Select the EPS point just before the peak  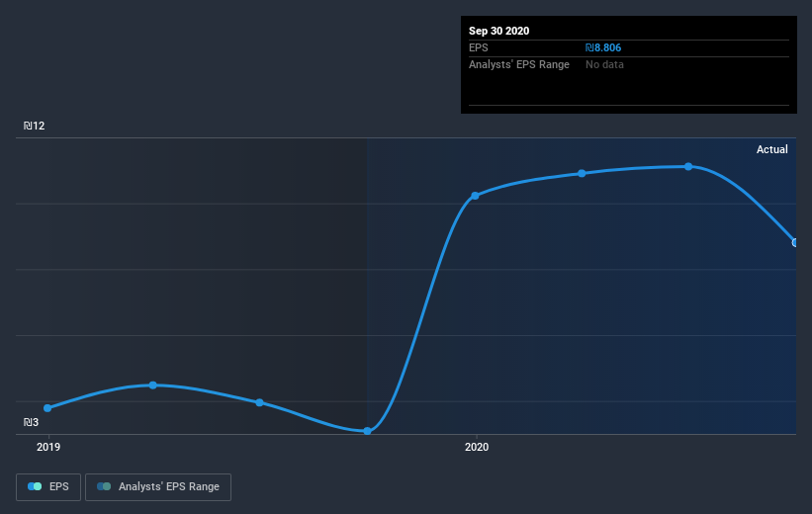pos(582,173)
